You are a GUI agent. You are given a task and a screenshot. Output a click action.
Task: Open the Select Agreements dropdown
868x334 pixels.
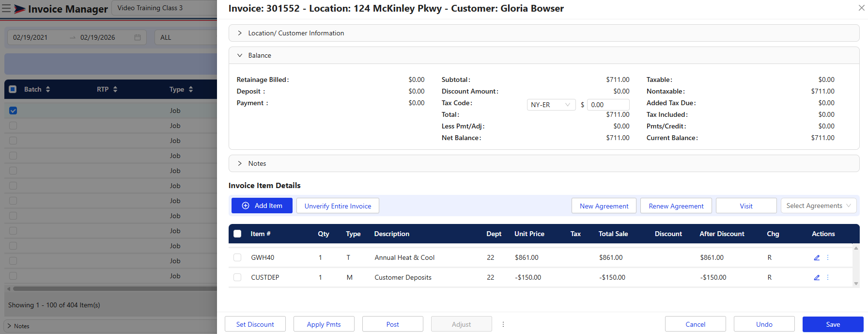pos(818,206)
